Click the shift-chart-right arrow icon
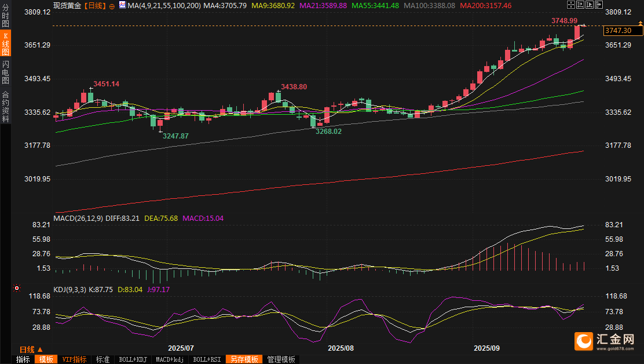Screen dimensions: 644x364 [x=599, y=5]
